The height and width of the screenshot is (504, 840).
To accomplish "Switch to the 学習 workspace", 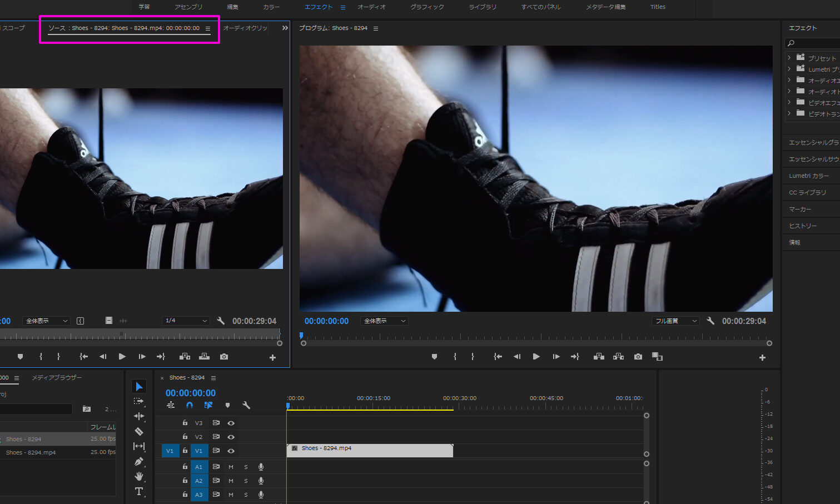I will tap(145, 7).
